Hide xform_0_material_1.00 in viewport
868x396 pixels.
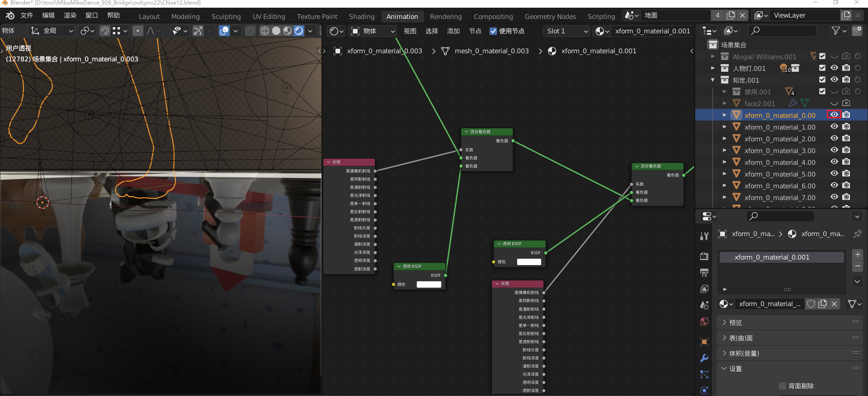tap(834, 127)
